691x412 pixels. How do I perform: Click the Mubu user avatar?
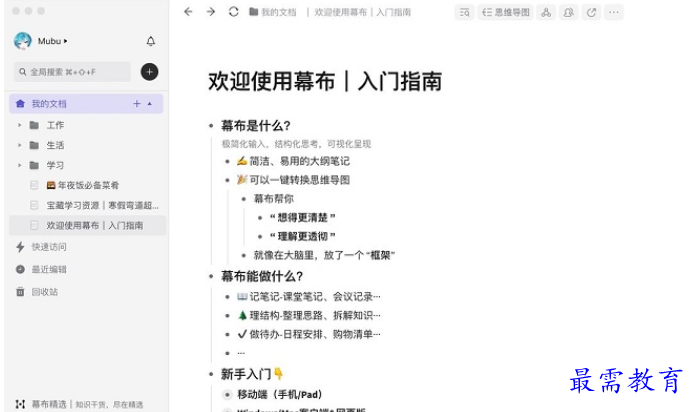pyautogui.click(x=22, y=41)
